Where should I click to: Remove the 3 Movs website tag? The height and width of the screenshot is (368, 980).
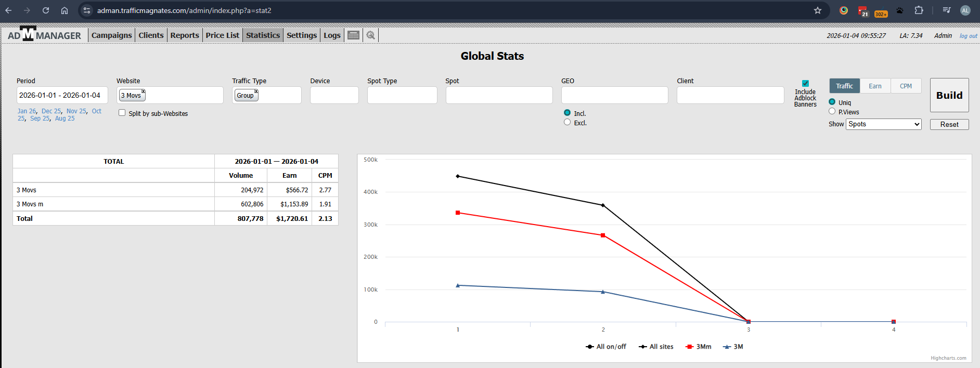click(143, 91)
